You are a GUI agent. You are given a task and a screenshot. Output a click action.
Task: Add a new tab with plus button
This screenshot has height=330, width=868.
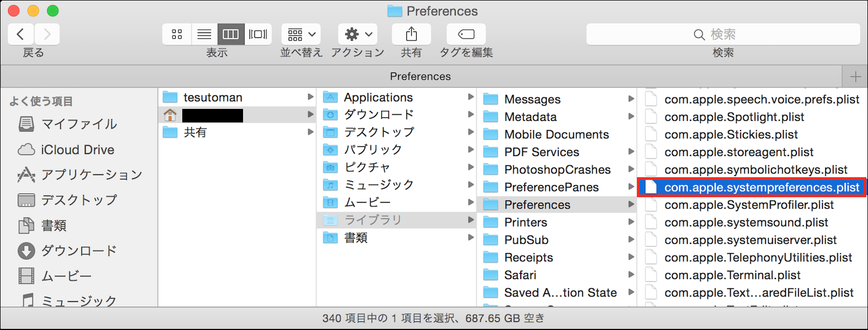coord(856,76)
